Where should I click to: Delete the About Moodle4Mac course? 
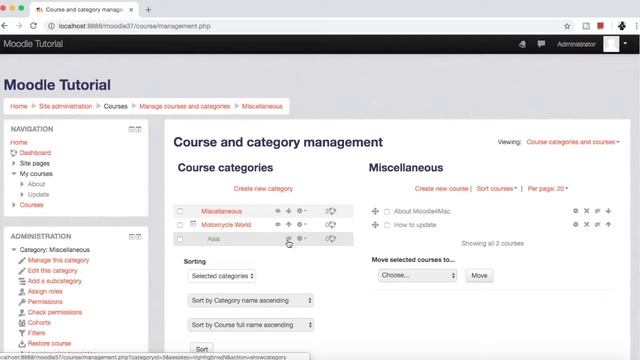587,211
